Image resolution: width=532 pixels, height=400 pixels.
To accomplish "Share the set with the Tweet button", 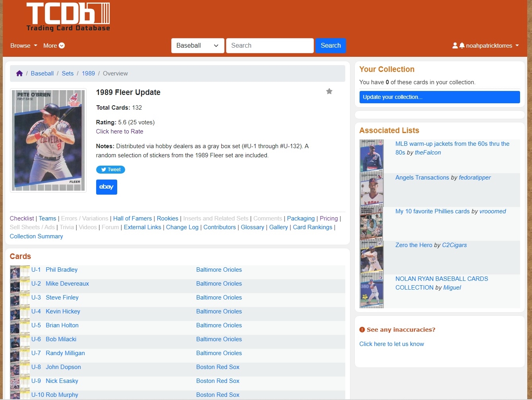I will pyautogui.click(x=110, y=170).
